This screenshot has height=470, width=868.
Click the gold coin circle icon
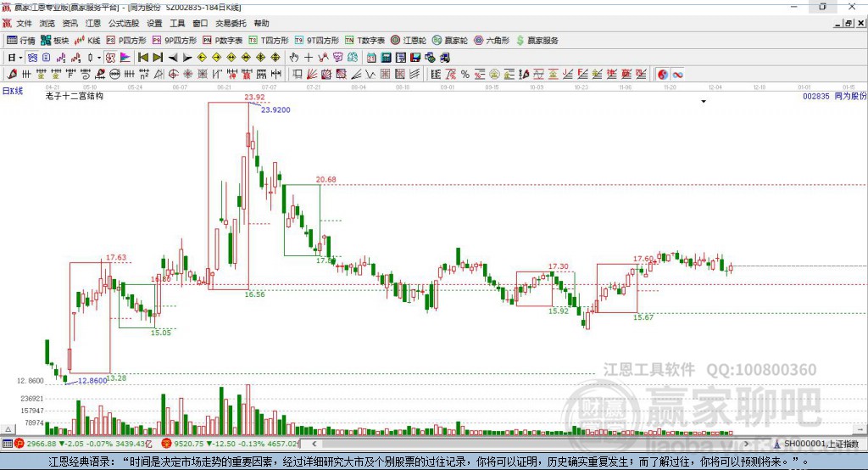click(494, 75)
